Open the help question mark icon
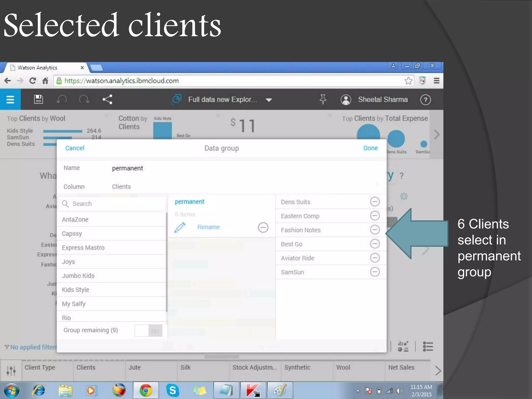 click(425, 100)
